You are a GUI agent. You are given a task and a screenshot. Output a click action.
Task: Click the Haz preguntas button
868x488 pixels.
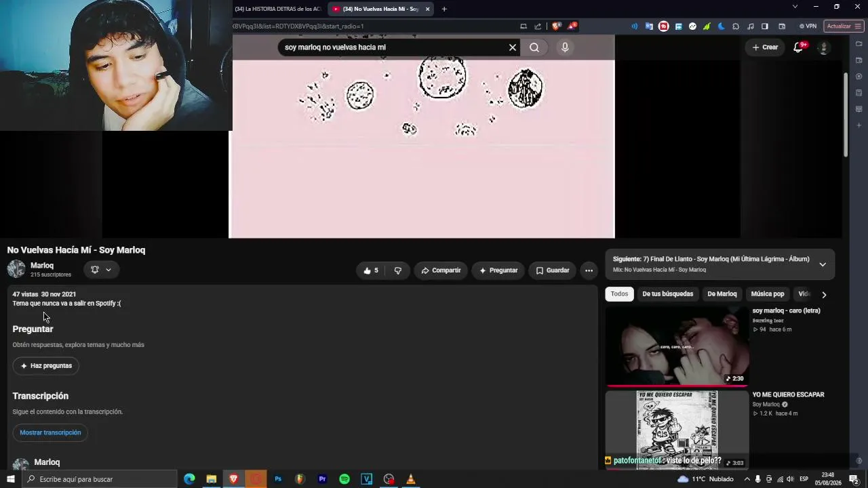click(x=46, y=366)
